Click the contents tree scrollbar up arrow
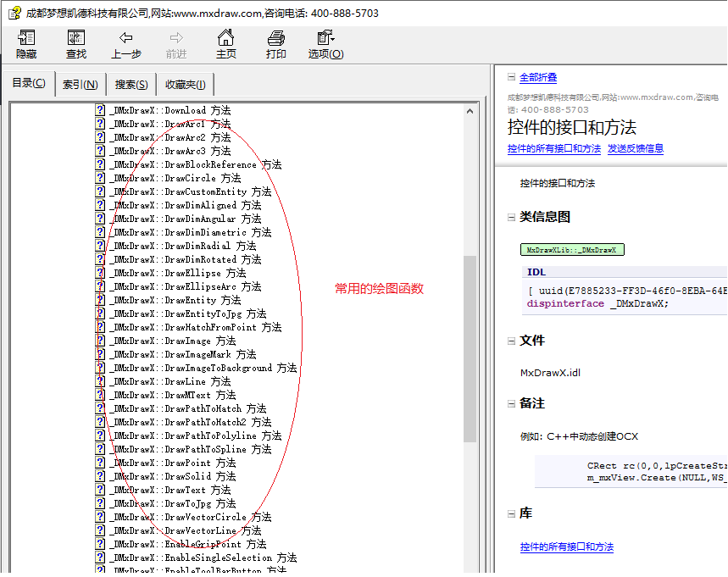The width and height of the screenshot is (728, 577). [x=470, y=110]
